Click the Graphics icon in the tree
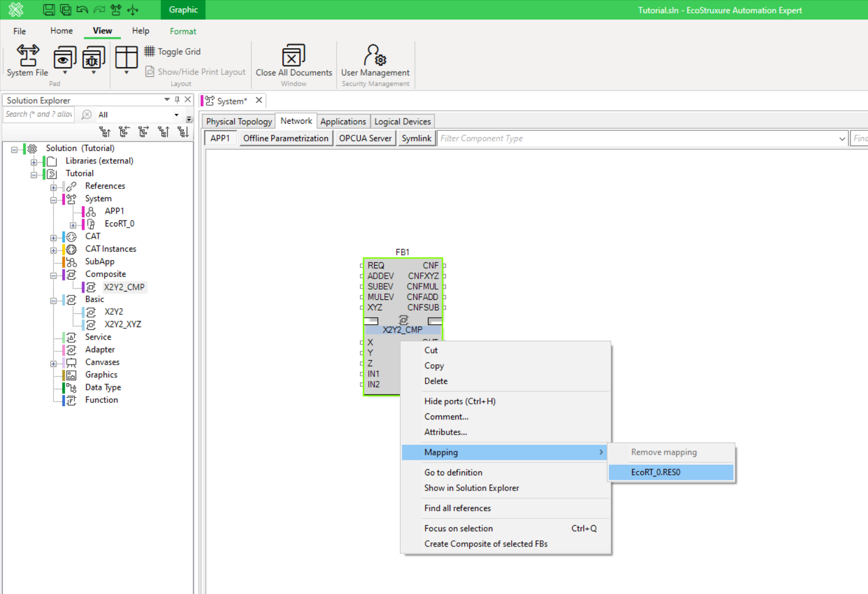 click(72, 375)
